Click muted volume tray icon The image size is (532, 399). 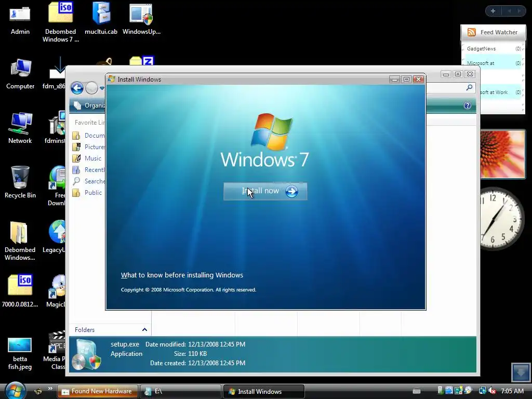[x=492, y=391]
